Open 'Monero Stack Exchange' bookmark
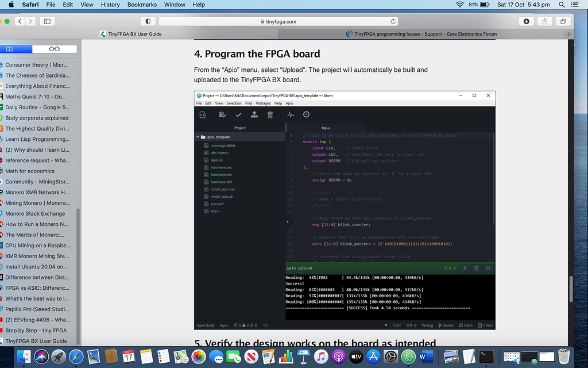The image size is (588, 368). [34, 213]
